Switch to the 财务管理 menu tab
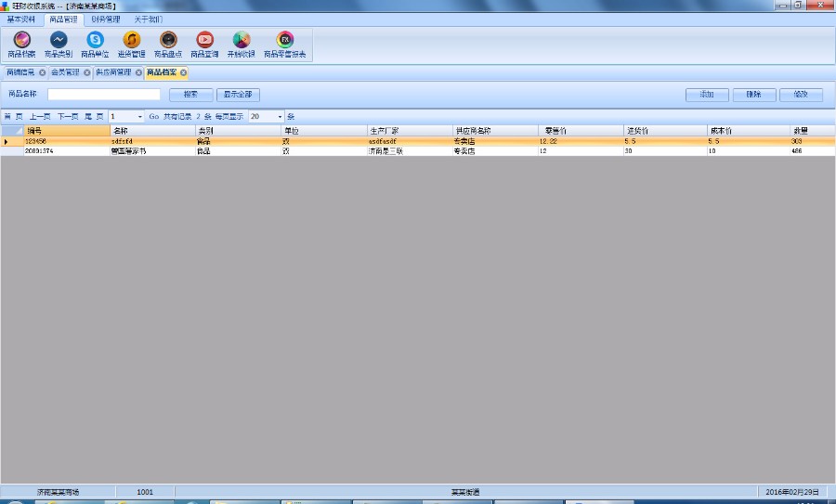The height and width of the screenshot is (504, 836). 105,19
